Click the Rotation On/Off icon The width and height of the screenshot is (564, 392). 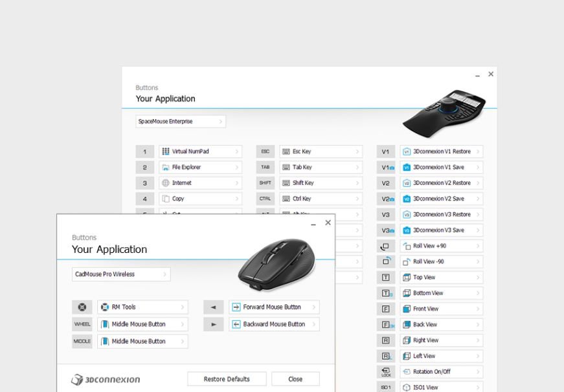click(x=407, y=372)
